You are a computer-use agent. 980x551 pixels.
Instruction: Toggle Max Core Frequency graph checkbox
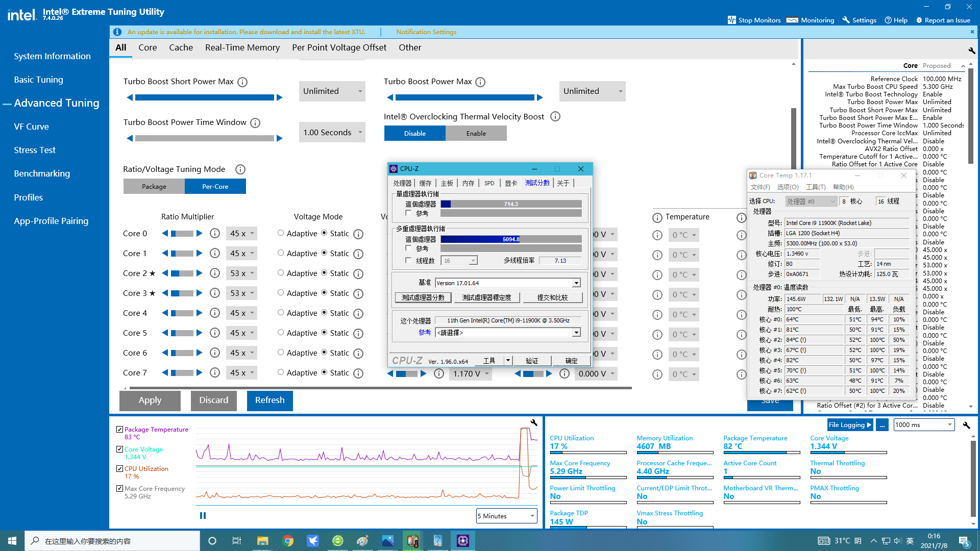click(119, 488)
